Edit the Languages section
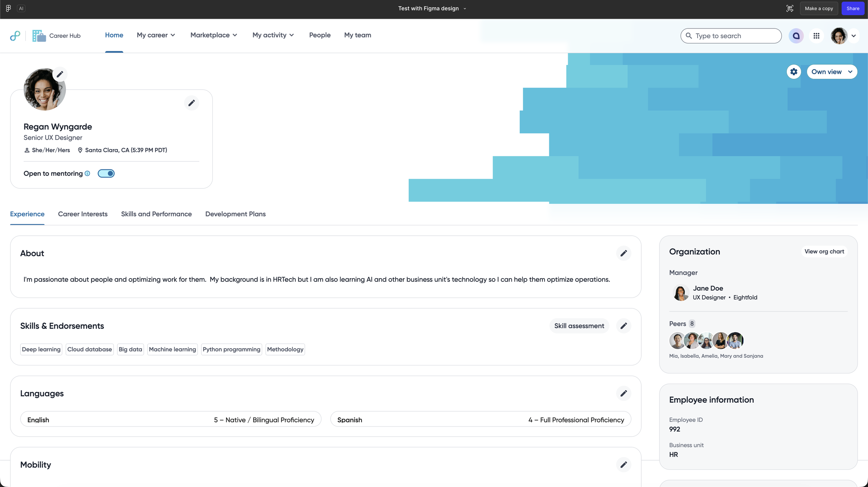Image resolution: width=868 pixels, height=487 pixels. [x=623, y=393]
